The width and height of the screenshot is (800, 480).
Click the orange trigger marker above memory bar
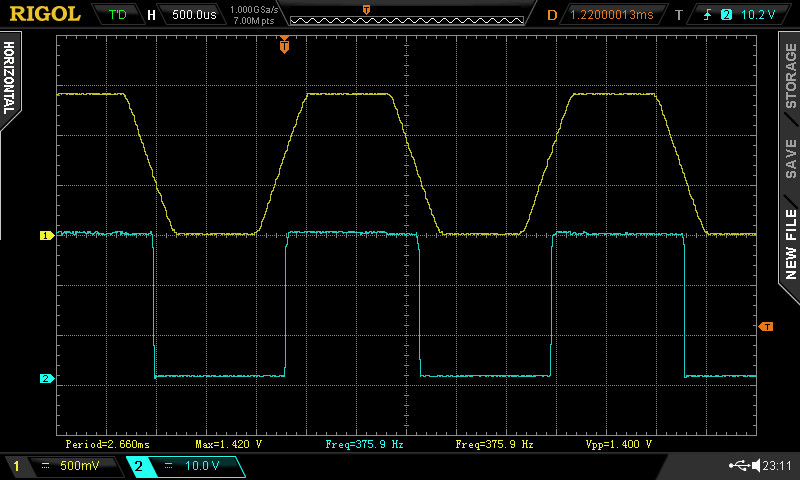point(366,10)
